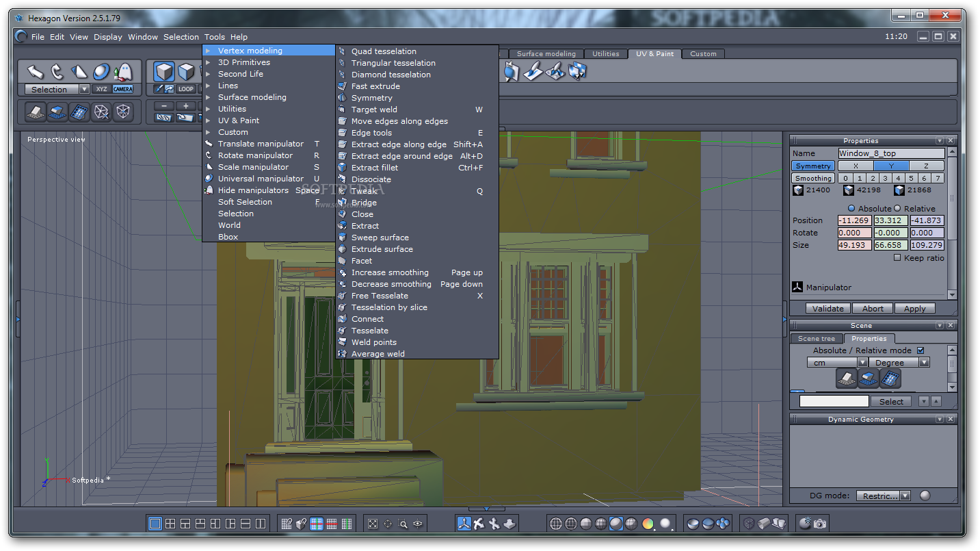Toggle symmetry Z axis
The height and width of the screenshot is (551, 980).
[x=927, y=166]
